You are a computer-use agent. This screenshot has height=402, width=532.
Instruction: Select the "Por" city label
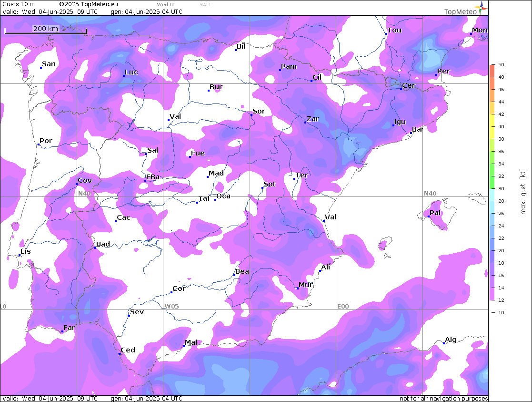click(46, 141)
